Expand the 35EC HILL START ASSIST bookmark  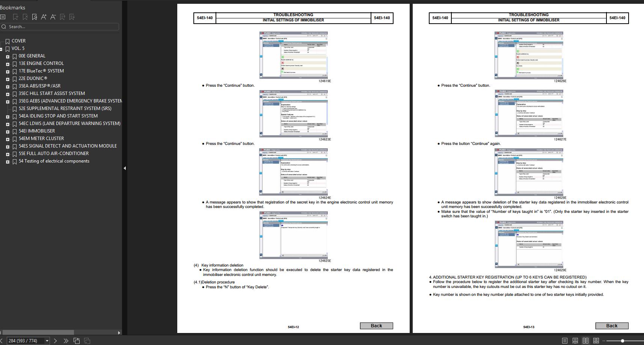[8, 94]
